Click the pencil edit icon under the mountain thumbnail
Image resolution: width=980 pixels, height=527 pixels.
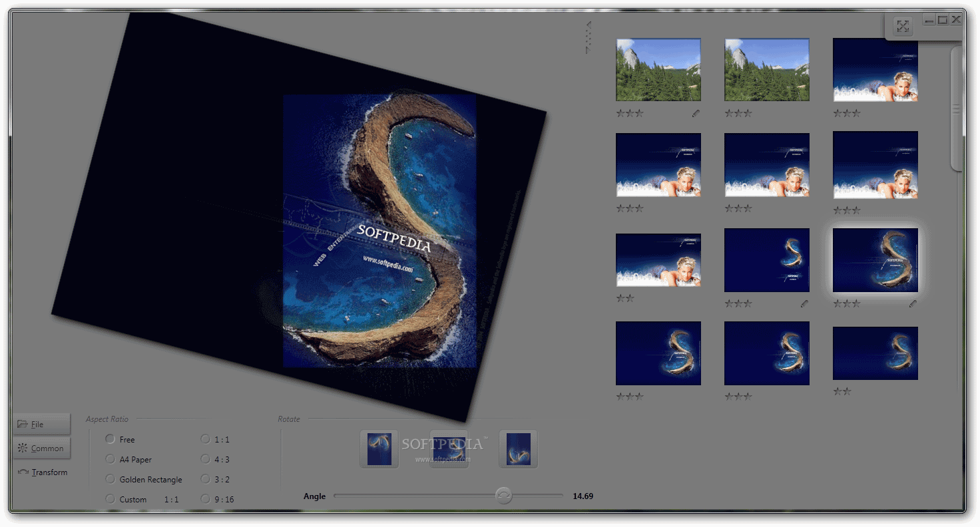[x=696, y=114]
